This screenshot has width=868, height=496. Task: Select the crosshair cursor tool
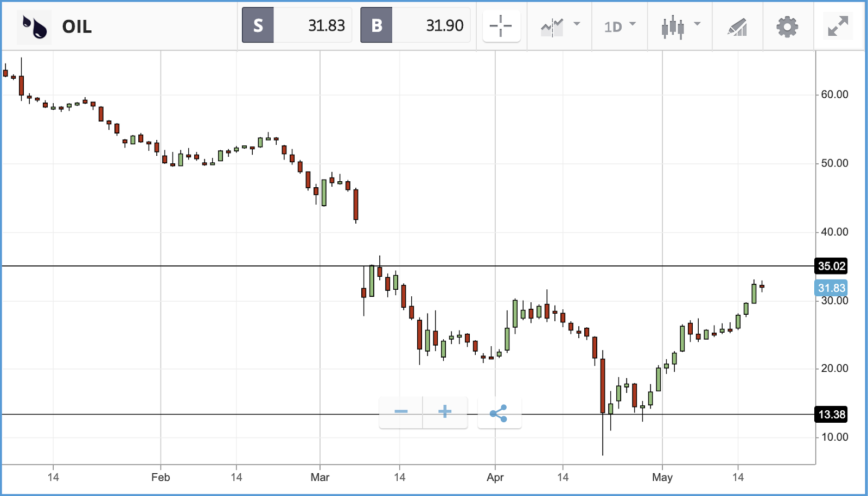(501, 26)
